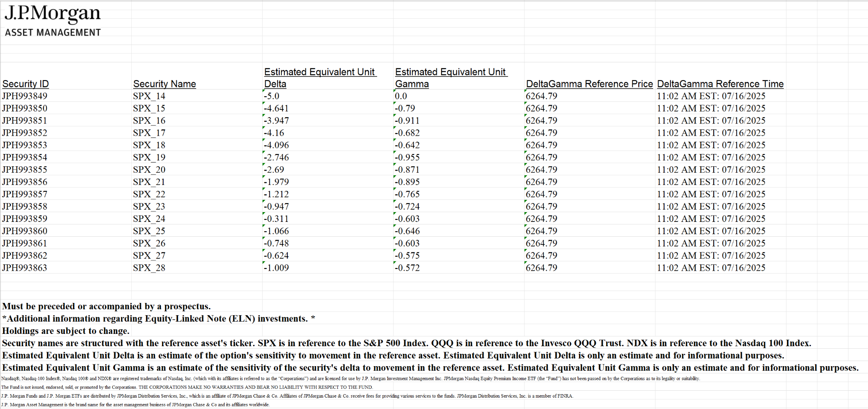Screen dimensions: 868x409
Task: Select delta value -1.212
Action: tap(276, 195)
